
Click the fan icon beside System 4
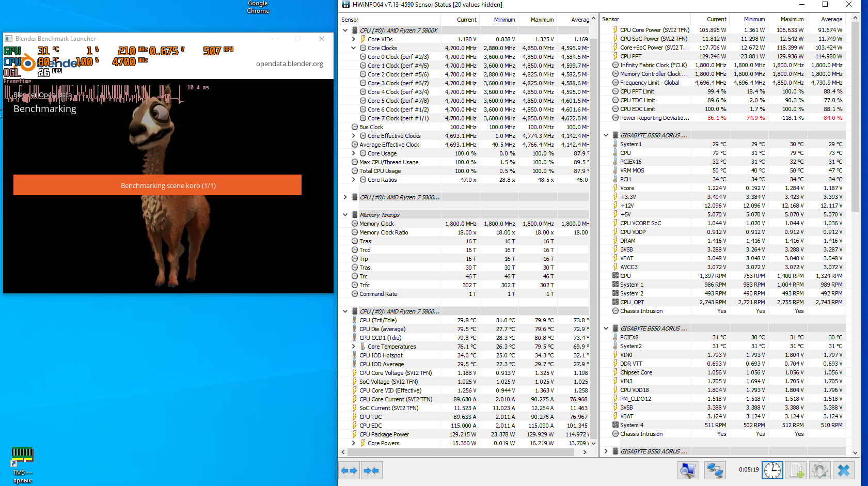[616, 425]
